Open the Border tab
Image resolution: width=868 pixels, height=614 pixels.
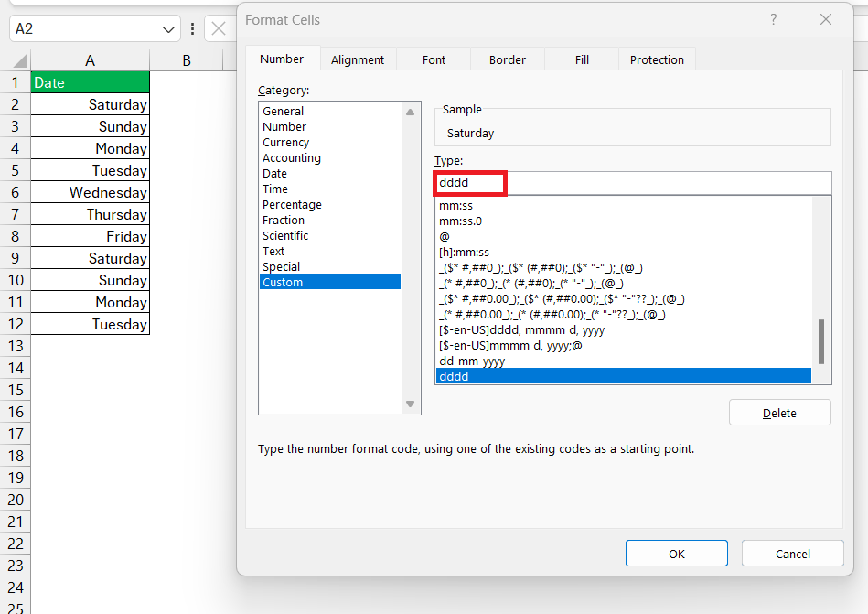coord(507,59)
